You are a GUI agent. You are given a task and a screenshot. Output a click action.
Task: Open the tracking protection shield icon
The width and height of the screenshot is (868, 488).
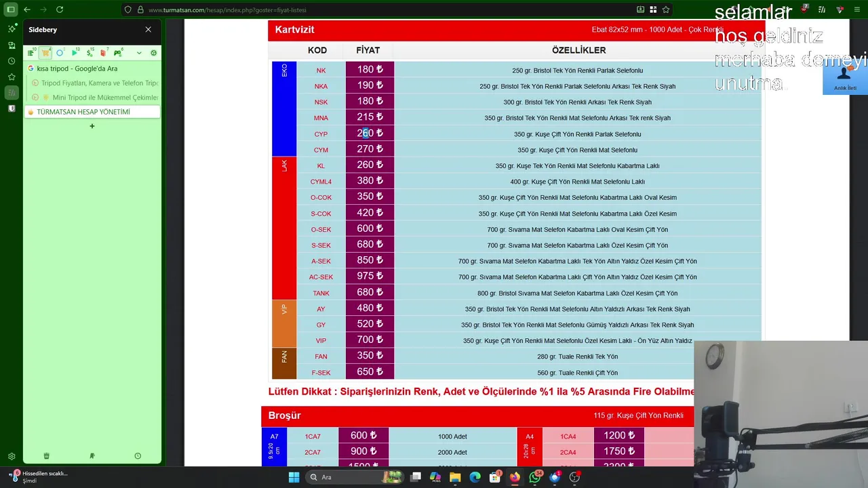pyautogui.click(x=127, y=9)
